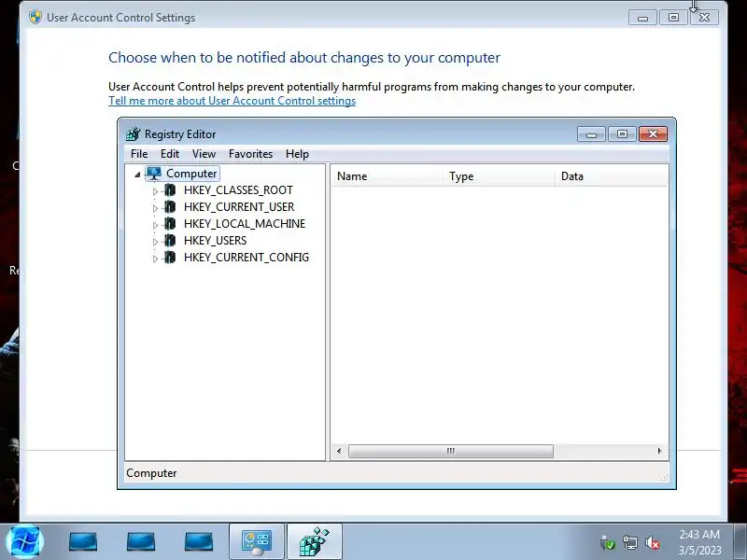The width and height of the screenshot is (747, 560).
Task: Click the first blue taskbar pinned icon
Action: tap(83, 542)
